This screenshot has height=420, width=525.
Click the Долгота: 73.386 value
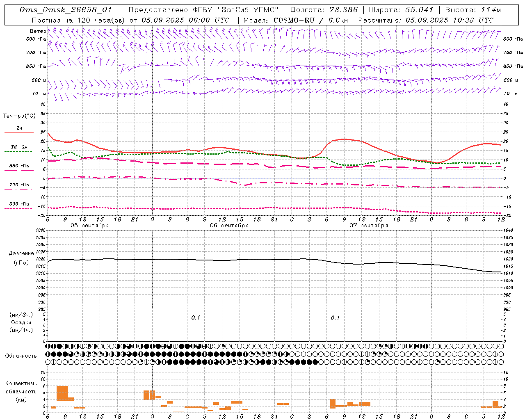tap(324, 10)
